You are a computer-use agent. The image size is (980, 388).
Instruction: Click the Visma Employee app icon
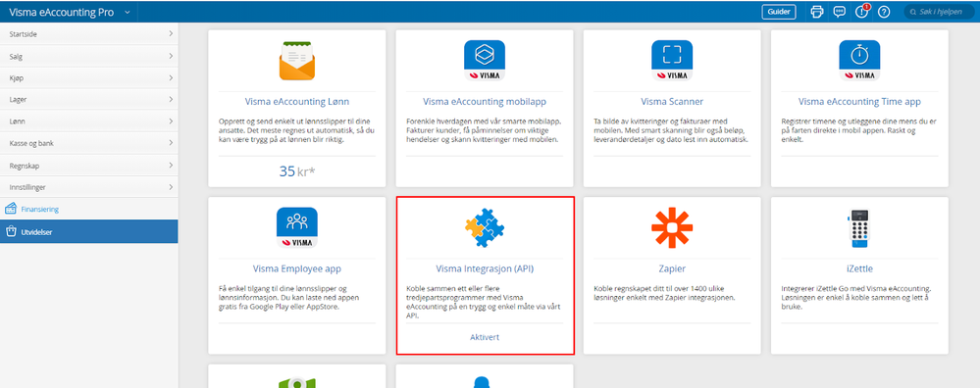[297, 227]
